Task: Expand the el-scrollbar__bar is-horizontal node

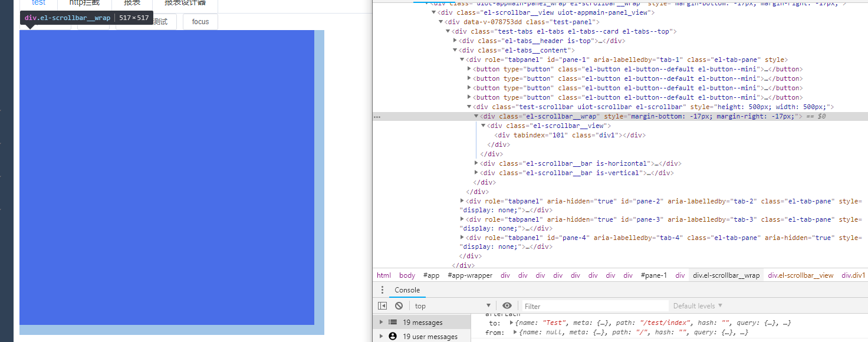Action: coord(476,163)
